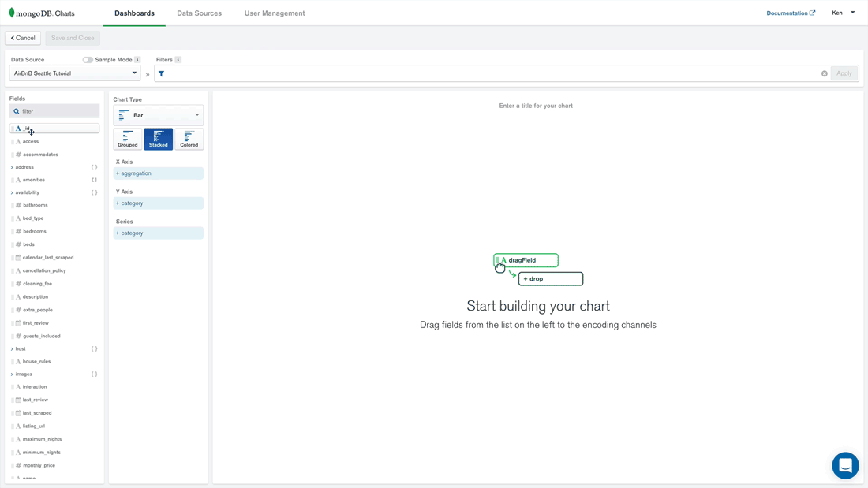
Task: Click the calendar icon beside last_scraped
Action: pos(18,413)
